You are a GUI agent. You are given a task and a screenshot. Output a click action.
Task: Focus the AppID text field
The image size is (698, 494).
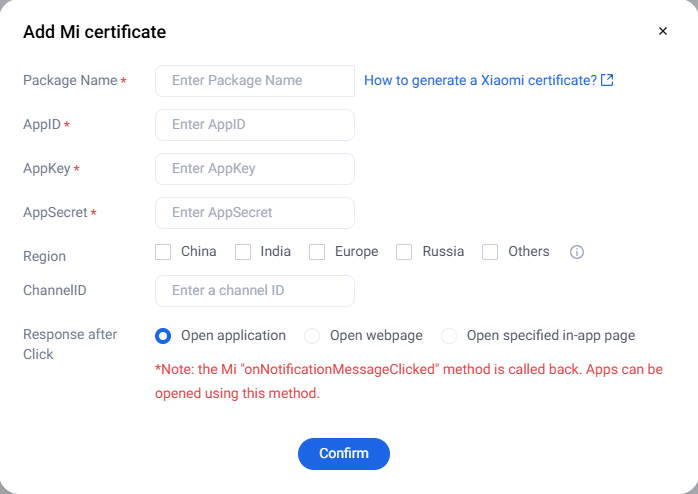click(255, 125)
